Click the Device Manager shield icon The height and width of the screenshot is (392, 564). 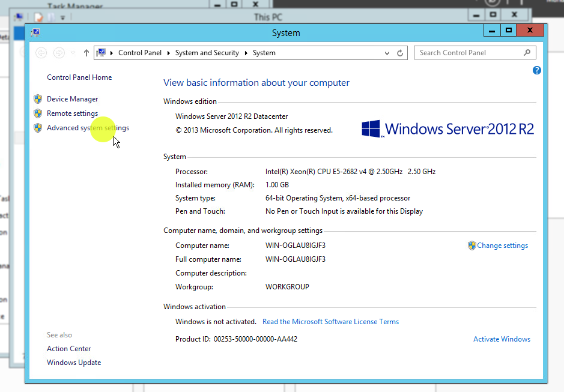click(38, 99)
